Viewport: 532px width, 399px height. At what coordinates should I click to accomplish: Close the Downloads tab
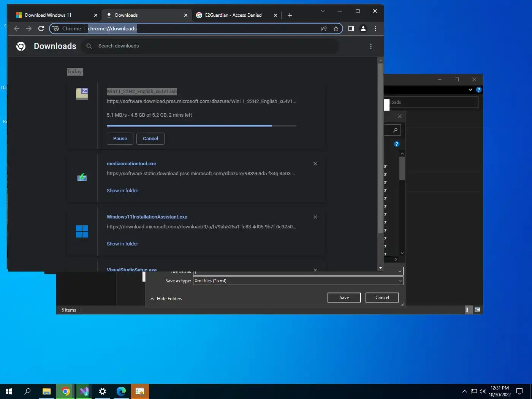pyautogui.click(x=186, y=15)
